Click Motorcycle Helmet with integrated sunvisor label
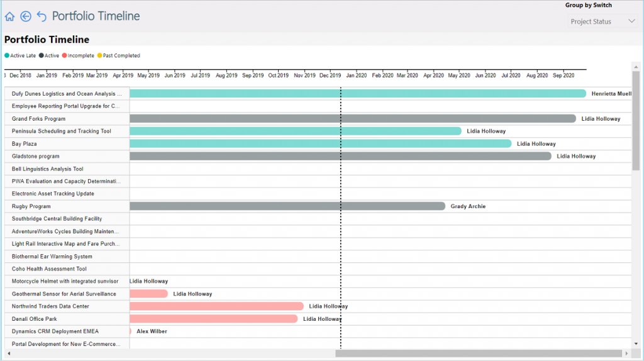644x361 pixels. [x=65, y=281]
